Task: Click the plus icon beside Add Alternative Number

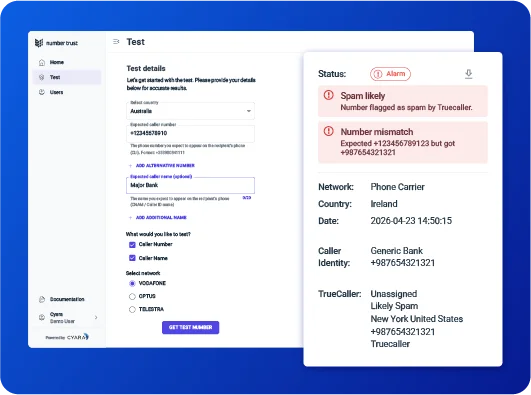Action: (130, 166)
